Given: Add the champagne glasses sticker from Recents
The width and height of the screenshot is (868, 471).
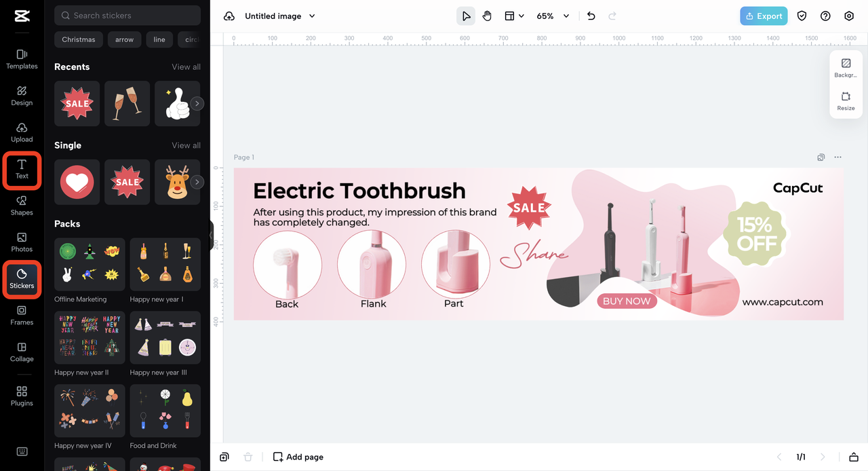Looking at the screenshot, I should [127, 104].
